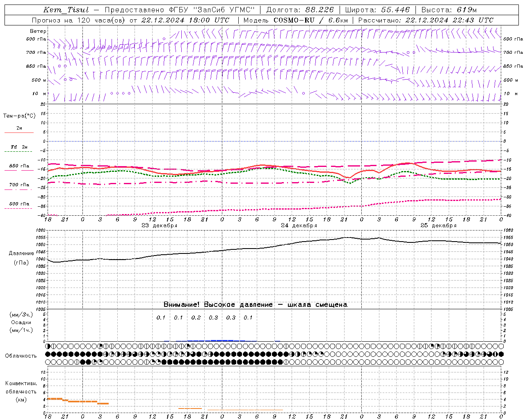525x420 pixels.
Task: Click the Ветер wind panel label
Action: [x=38, y=31]
